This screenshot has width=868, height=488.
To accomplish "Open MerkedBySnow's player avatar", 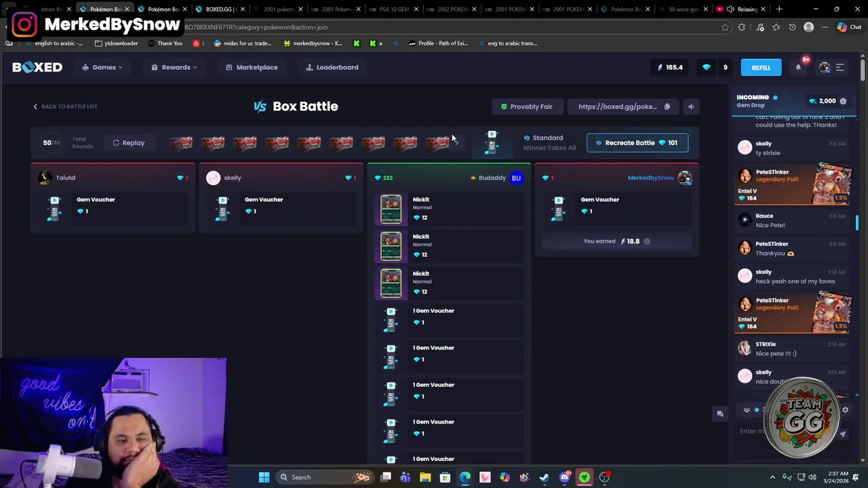I will pos(684,178).
